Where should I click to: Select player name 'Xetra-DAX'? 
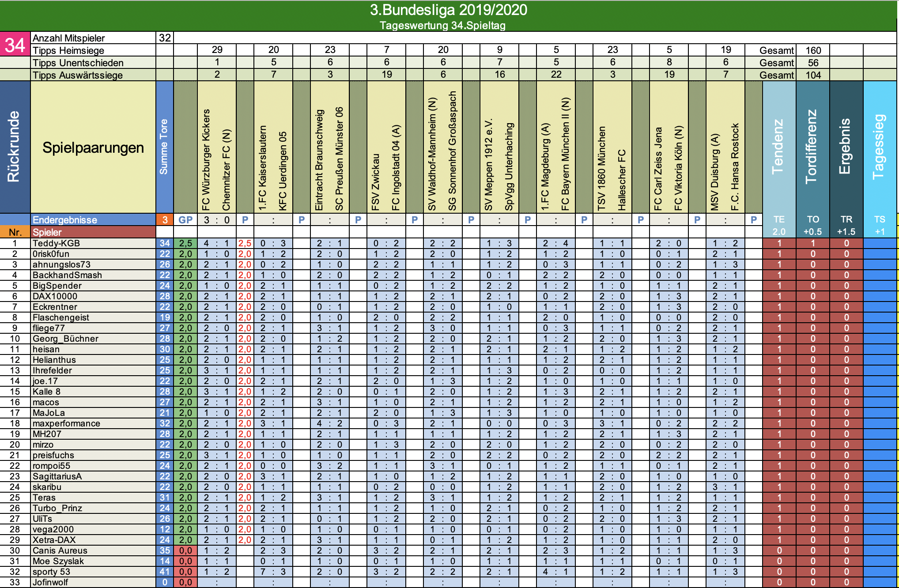pos(54,540)
